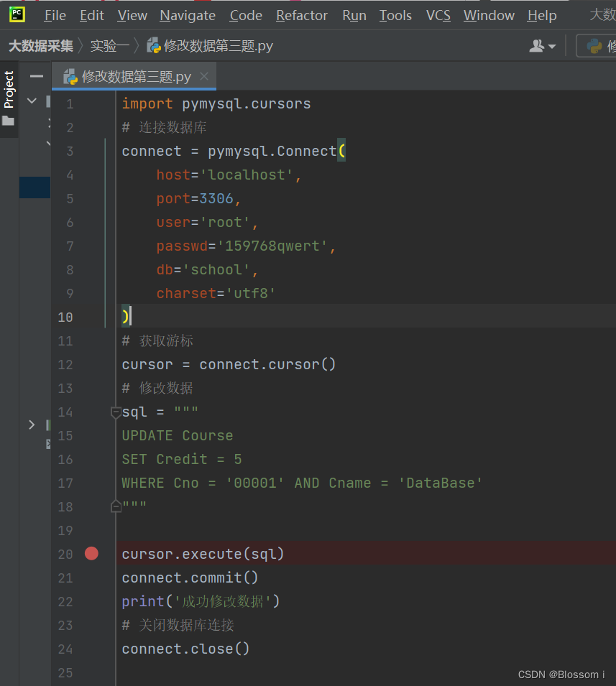The image size is (616, 686).
Task: Click 'connect = pymysql.Connect(' code line
Action: pyautogui.click(x=234, y=152)
